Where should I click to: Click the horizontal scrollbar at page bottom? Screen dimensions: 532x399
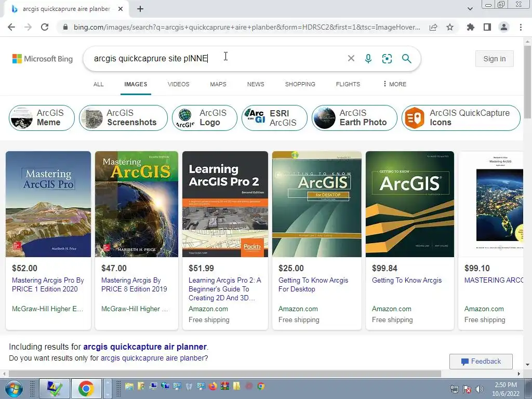point(224,374)
